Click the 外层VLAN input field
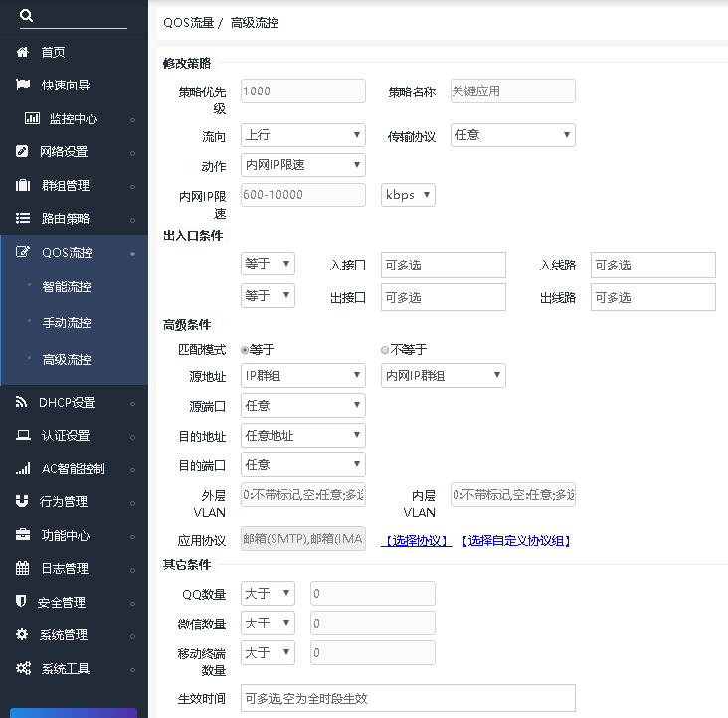 point(303,495)
